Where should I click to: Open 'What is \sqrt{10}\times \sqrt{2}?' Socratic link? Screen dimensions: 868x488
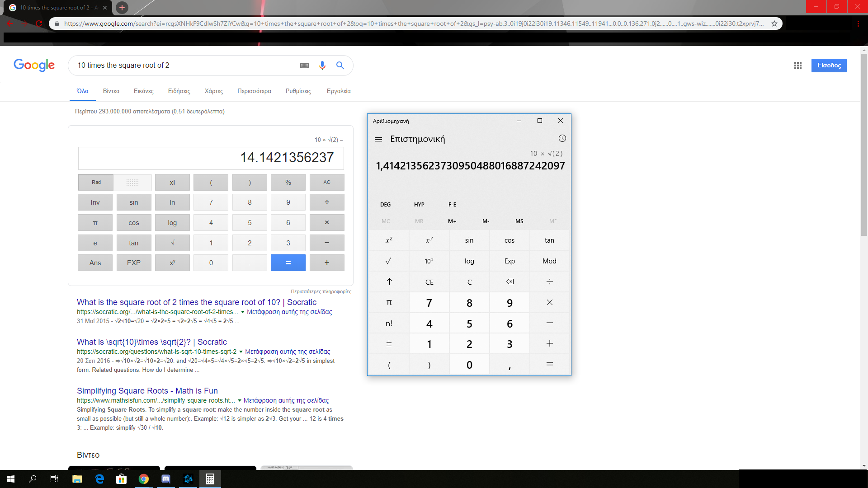pos(152,342)
